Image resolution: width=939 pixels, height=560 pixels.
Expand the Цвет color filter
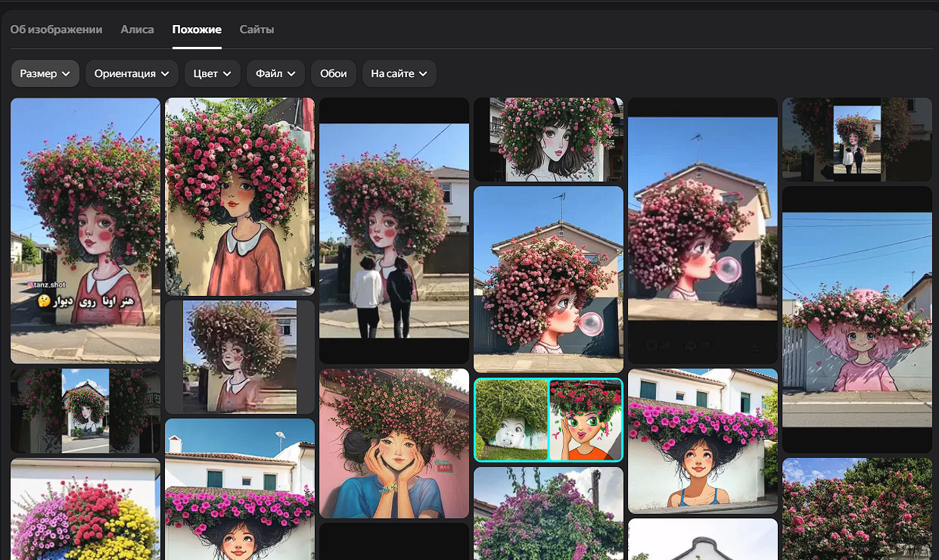213,73
